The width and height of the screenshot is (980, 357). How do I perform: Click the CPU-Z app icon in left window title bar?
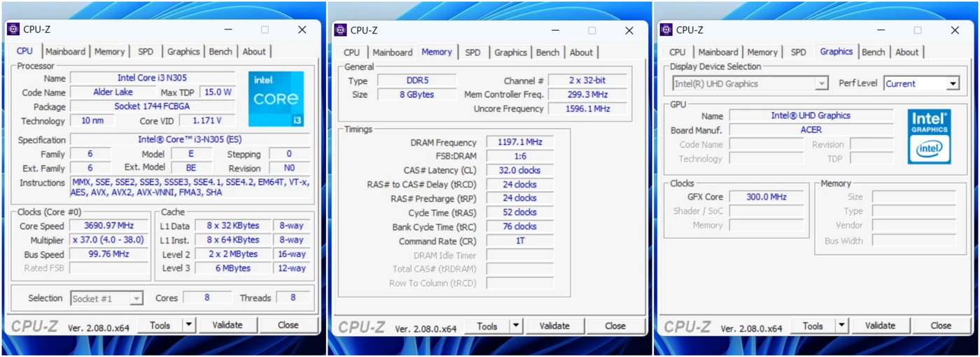pos(13,29)
